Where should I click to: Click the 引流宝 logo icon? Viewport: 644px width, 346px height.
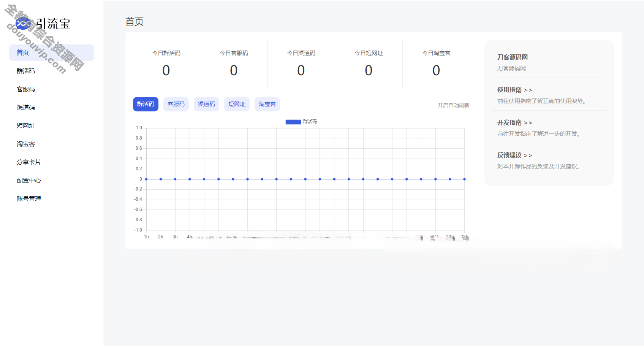pyautogui.click(x=23, y=24)
